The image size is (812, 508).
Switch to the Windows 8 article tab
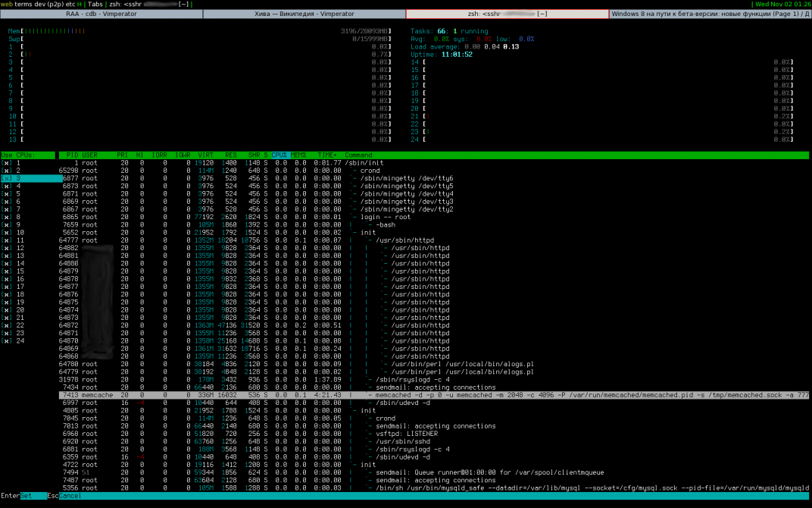click(710, 14)
